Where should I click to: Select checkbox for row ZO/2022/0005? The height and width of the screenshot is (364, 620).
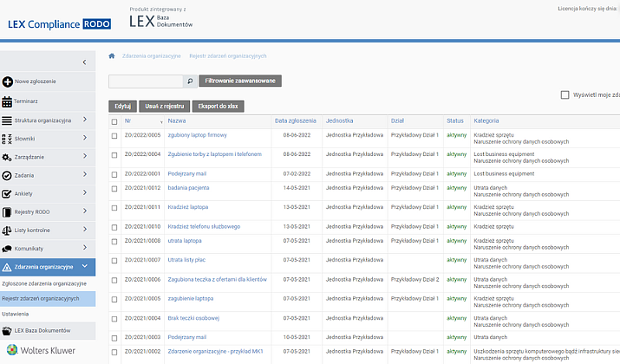tap(114, 135)
